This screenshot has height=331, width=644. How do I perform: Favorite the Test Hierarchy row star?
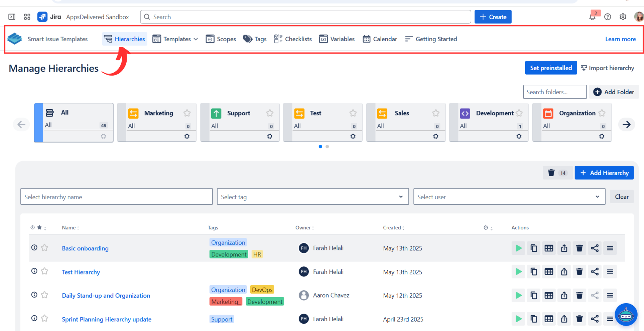click(x=44, y=271)
